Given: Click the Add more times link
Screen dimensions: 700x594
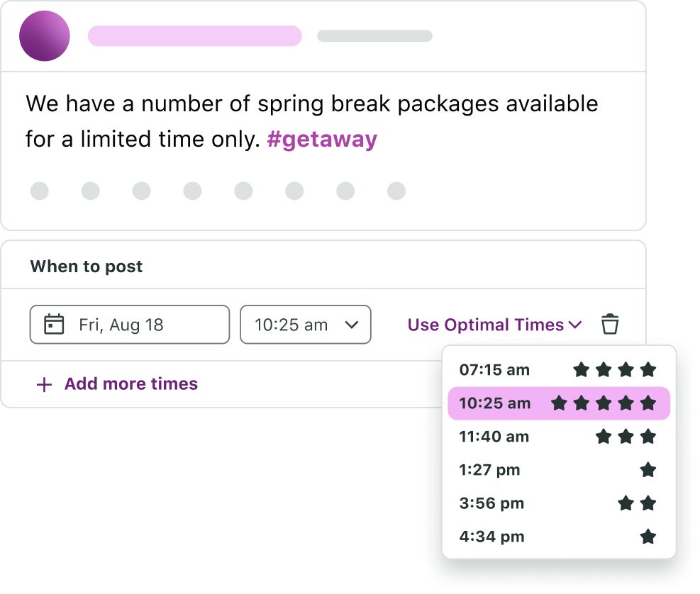Looking at the screenshot, I should (130, 384).
